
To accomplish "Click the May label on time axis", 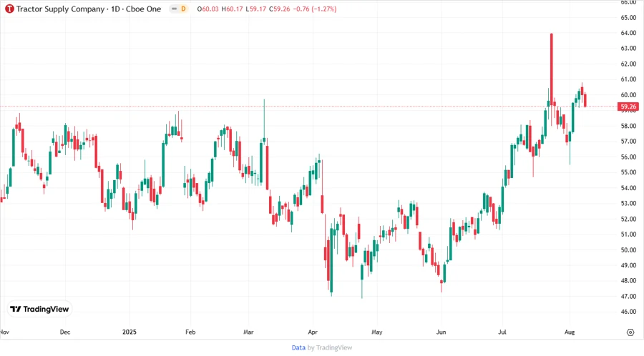I will pyautogui.click(x=376, y=332).
